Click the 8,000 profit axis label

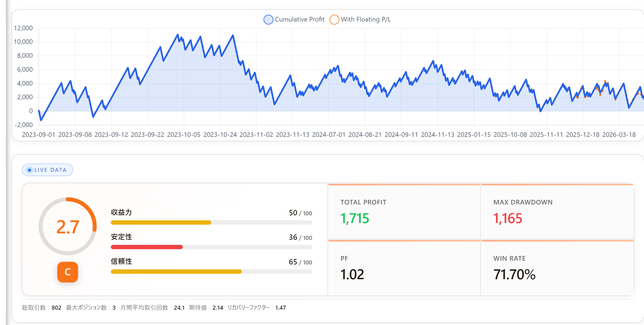click(25, 56)
